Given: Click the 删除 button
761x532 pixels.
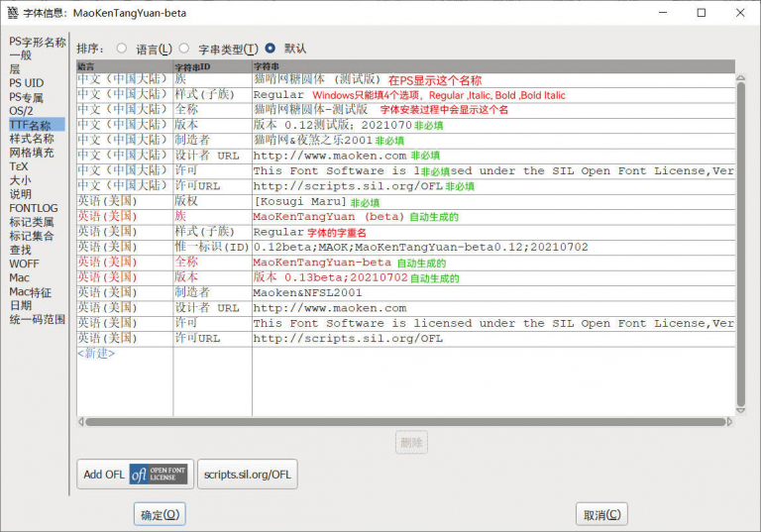Looking at the screenshot, I should pyautogui.click(x=411, y=443).
